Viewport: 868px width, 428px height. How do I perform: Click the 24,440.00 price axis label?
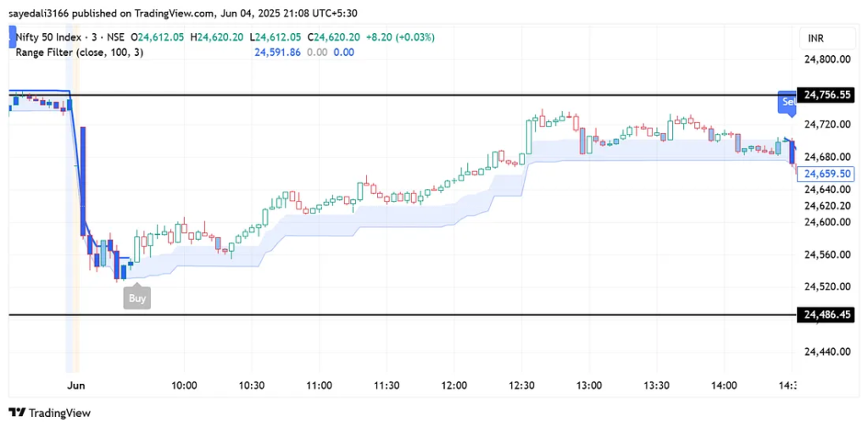(827, 351)
